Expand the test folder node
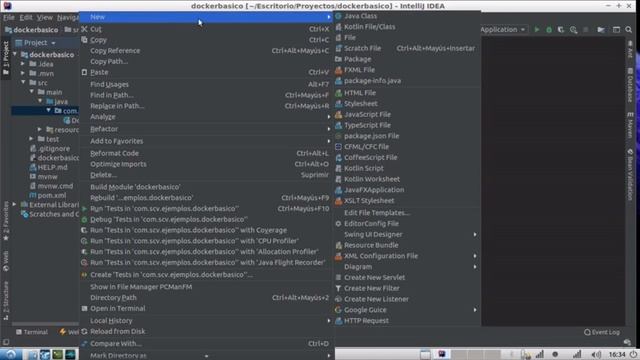This screenshot has width=640, height=360. click(x=31, y=139)
